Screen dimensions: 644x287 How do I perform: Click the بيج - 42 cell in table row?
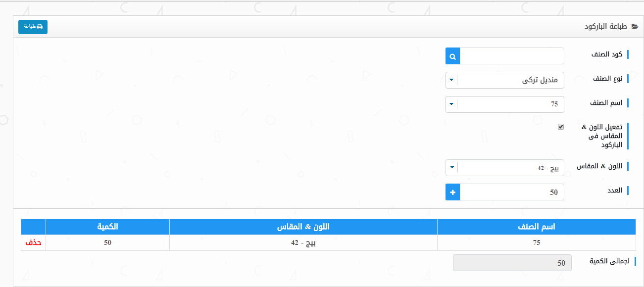point(303,242)
